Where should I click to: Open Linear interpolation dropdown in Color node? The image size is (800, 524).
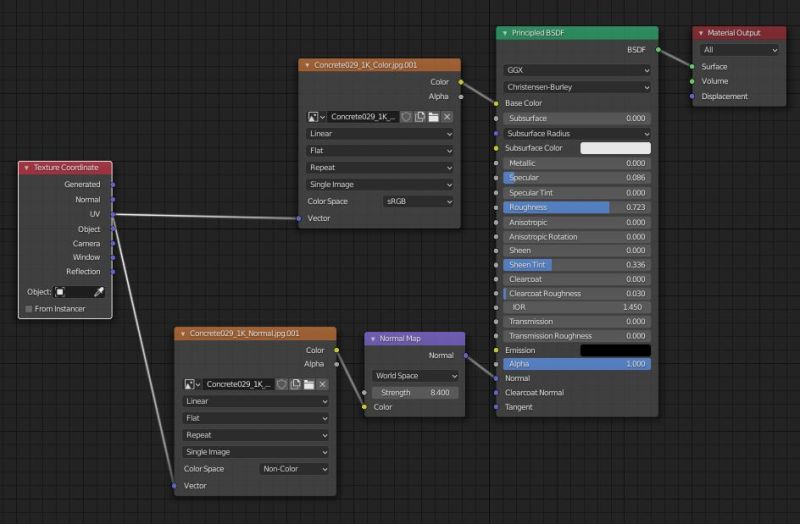(380, 134)
